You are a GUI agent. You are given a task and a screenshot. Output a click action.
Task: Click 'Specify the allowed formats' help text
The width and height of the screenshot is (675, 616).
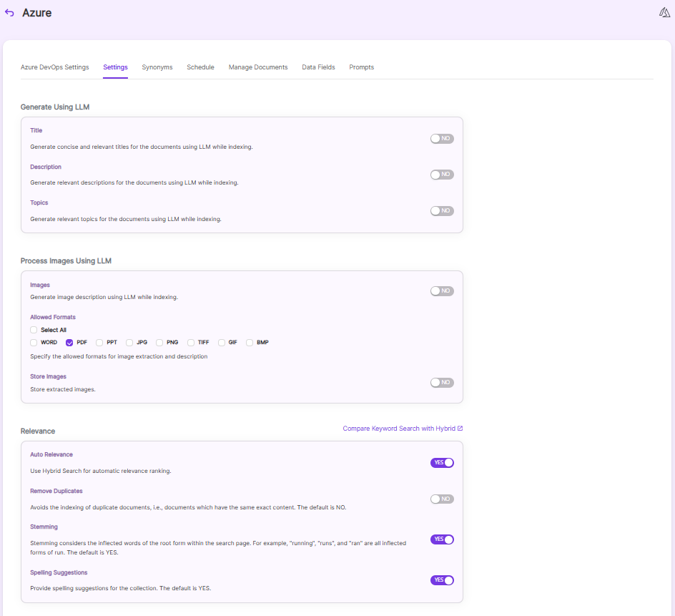119,357
